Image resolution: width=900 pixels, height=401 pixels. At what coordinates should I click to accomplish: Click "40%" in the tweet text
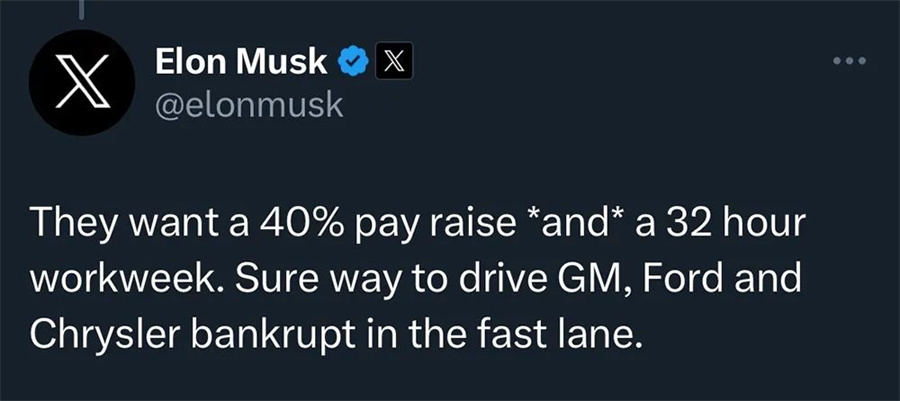coord(278,223)
